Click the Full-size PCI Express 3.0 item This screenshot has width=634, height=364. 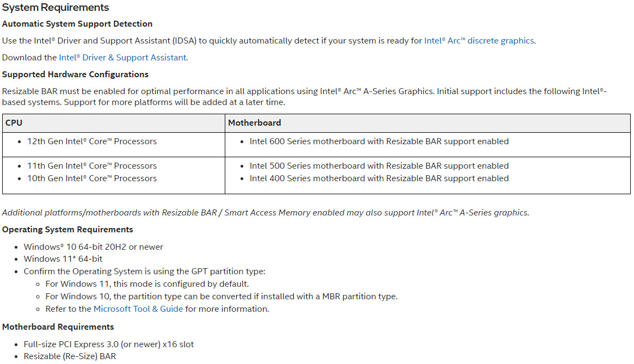pyautogui.click(x=109, y=344)
